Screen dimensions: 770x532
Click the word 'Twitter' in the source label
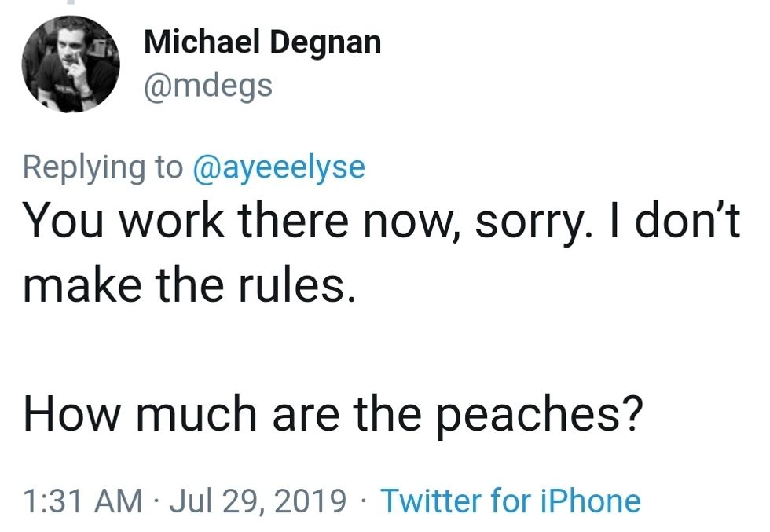pyautogui.click(x=431, y=500)
